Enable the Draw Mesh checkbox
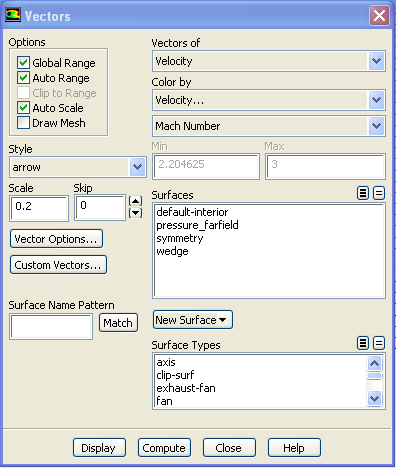This screenshot has width=396, height=468. pos(23,123)
